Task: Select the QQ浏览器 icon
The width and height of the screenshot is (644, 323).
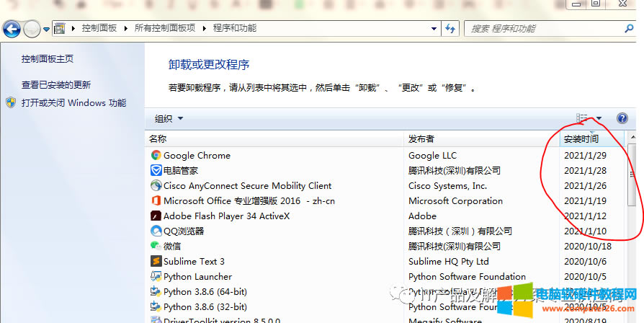Action: tap(156, 231)
